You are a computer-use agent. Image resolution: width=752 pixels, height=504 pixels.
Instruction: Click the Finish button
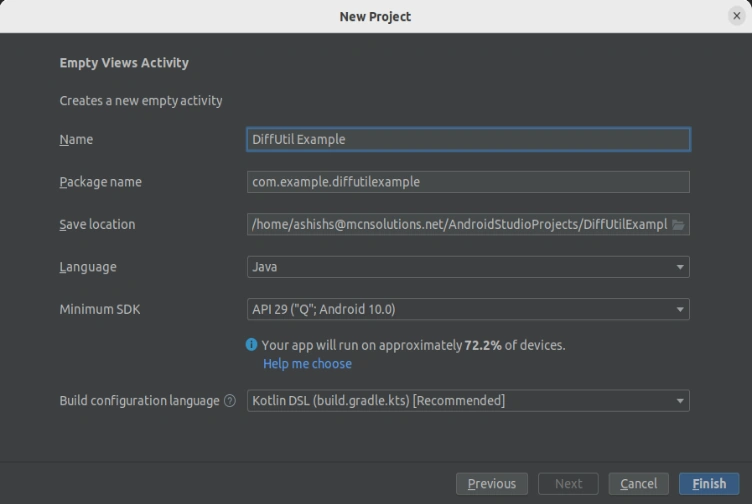click(x=709, y=483)
